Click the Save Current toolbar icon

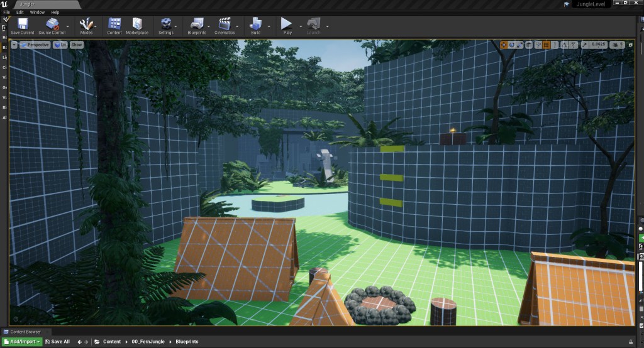(23, 24)
